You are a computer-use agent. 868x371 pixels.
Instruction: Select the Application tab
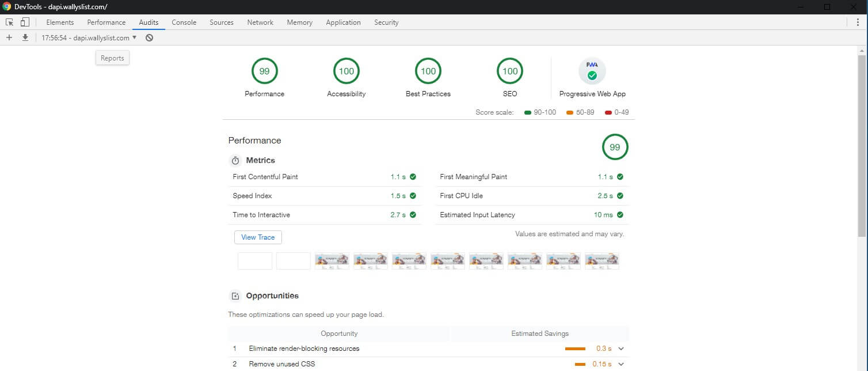(343, 22)
